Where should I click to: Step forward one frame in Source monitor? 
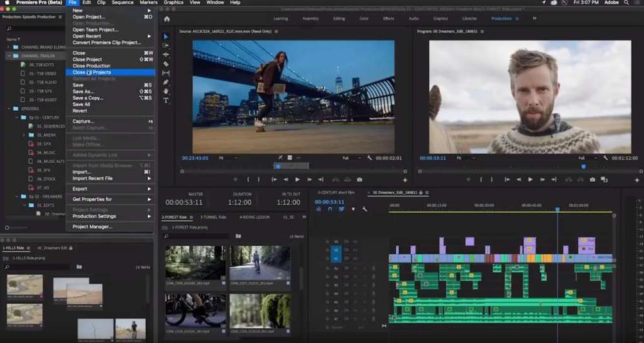[x=309, y=180]
